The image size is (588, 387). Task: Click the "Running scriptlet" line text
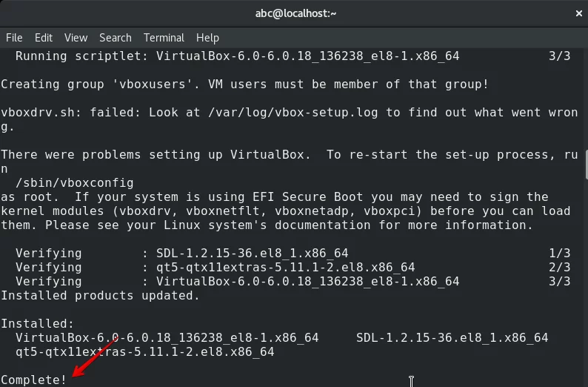[238, 56]
